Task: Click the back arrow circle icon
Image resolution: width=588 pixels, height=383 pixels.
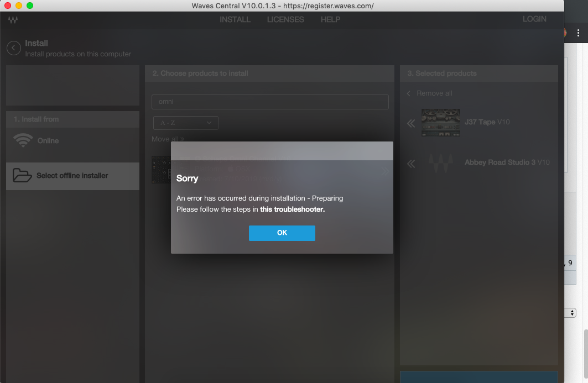Action: 14,48
